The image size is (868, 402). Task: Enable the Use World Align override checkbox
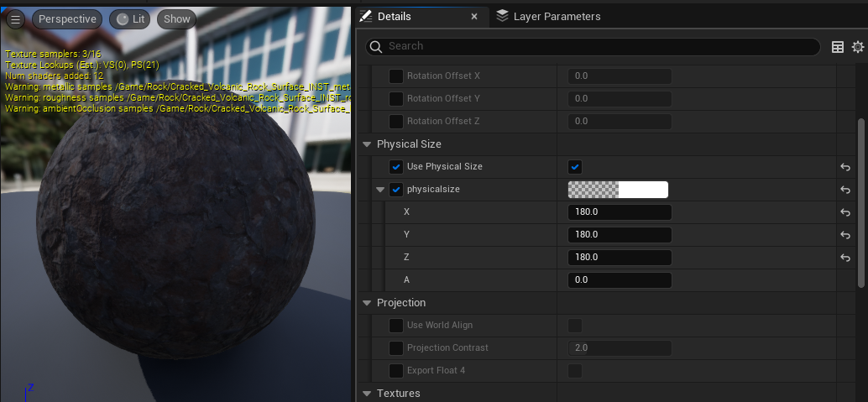(x=395, y=326)
